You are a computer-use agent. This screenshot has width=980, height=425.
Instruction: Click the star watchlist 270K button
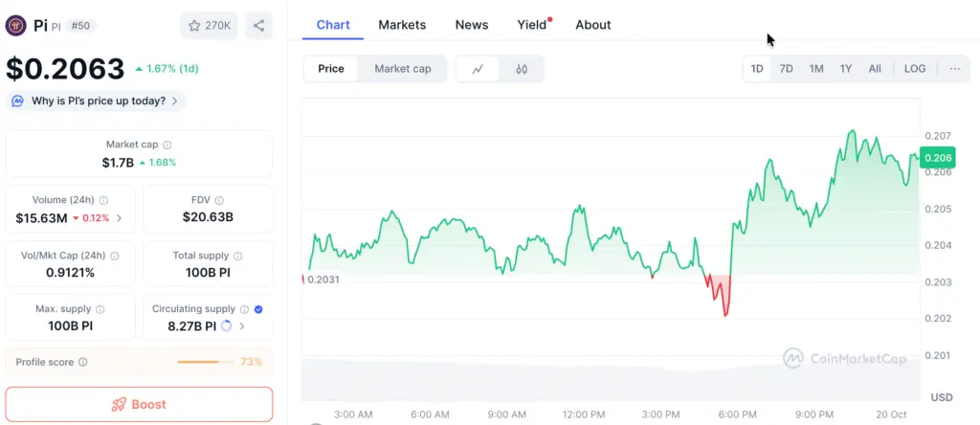[x=209, y=26]
